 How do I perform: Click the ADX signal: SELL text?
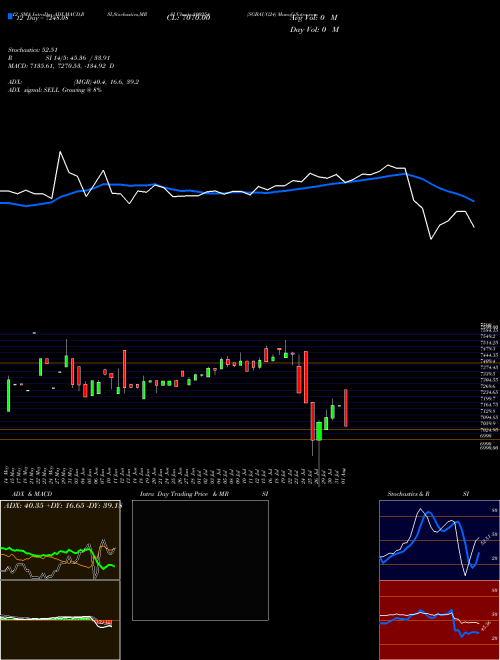[55, 90]
